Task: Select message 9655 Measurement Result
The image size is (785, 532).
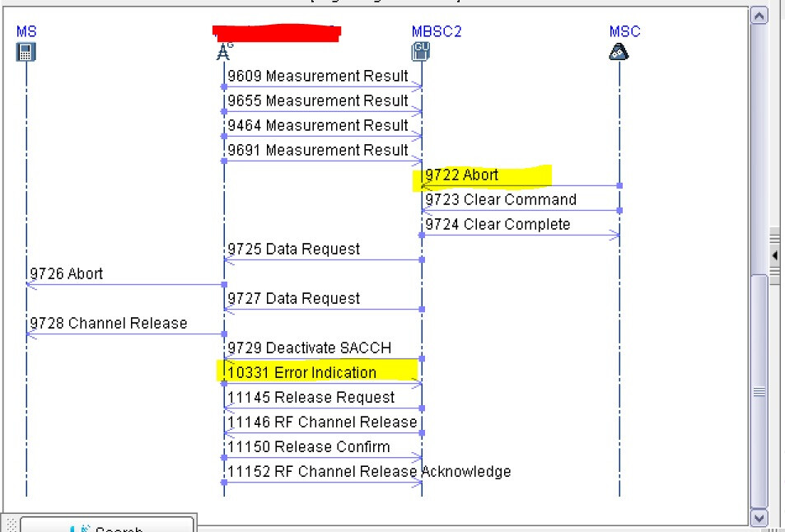Action: (318, 100)
